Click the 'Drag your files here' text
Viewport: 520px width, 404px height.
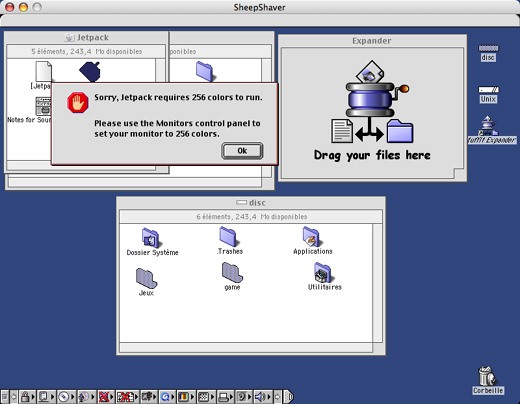372,155
